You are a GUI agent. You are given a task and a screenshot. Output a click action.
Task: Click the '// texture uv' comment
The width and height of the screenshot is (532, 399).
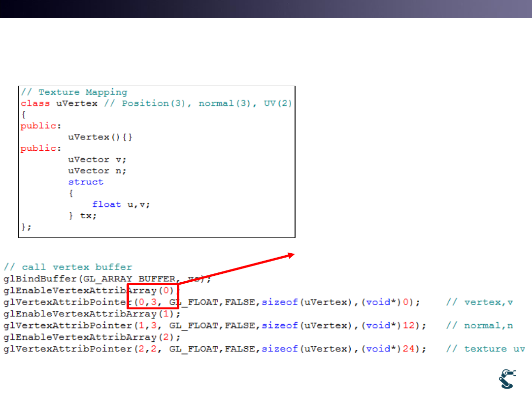point(485,349)
